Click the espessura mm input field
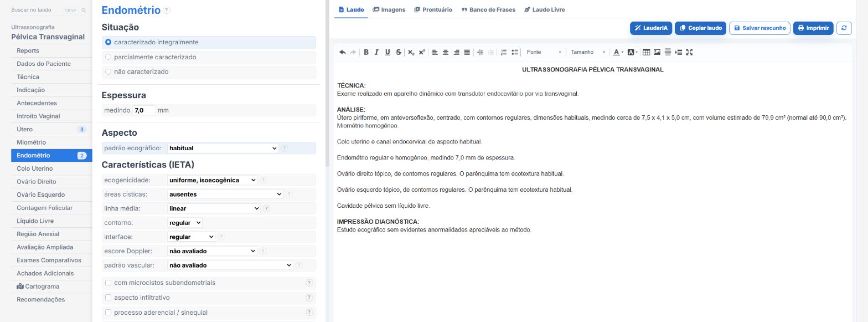 [x=144, y=110]
